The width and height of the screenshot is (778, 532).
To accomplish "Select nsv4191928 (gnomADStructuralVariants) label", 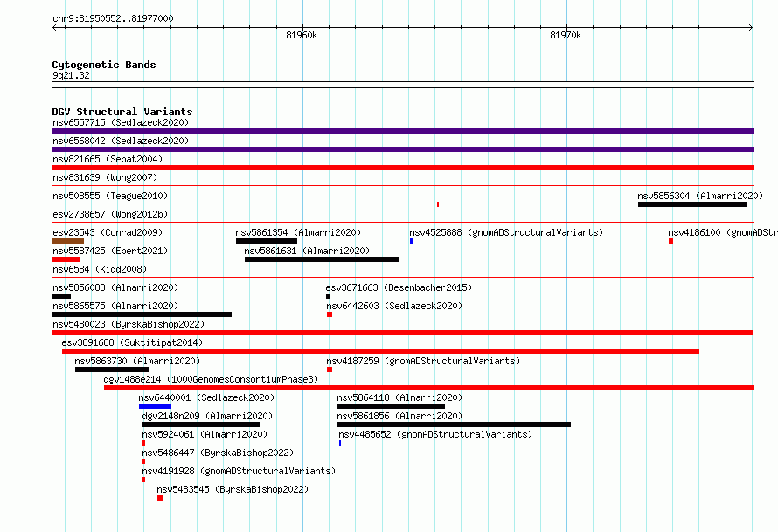I will [x=239, y=471].
